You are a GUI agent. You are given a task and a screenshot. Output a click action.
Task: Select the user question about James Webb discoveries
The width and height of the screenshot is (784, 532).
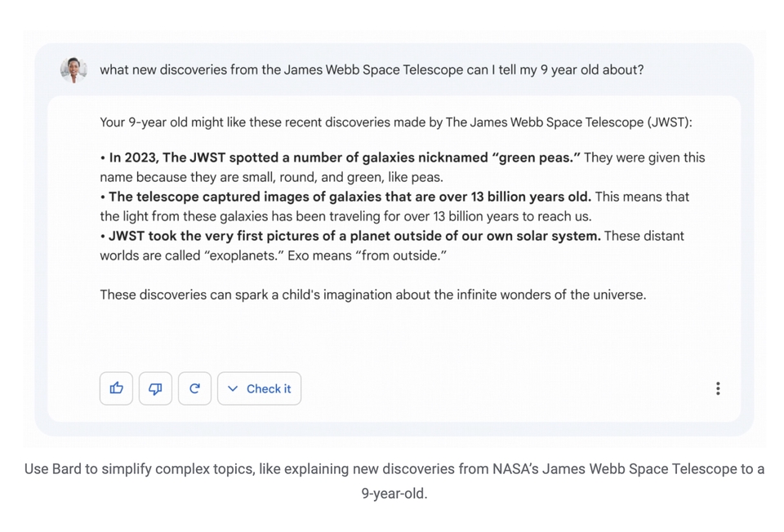[x=372, y=69]
